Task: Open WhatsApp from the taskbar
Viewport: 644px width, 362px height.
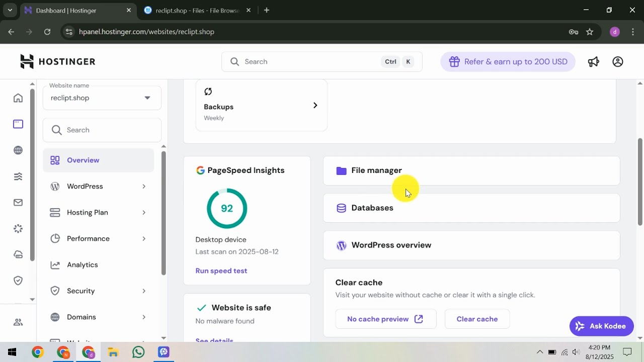Action: pos(138,352)
